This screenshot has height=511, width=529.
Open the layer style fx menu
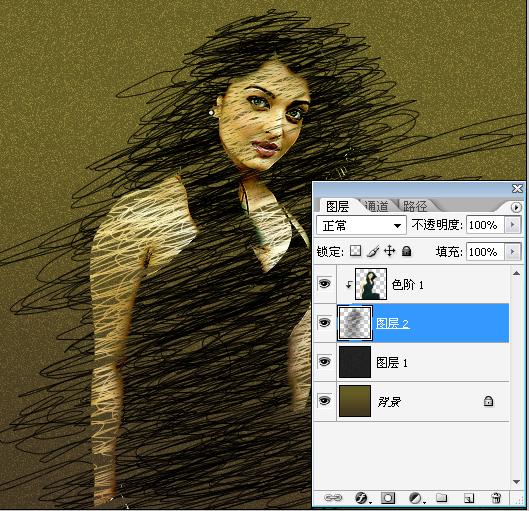coord(362,498)
